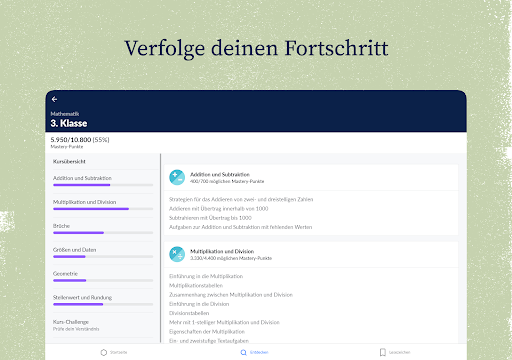Click the Geometrie progress bar
This screenshot has width=512, height=360.
103,280
